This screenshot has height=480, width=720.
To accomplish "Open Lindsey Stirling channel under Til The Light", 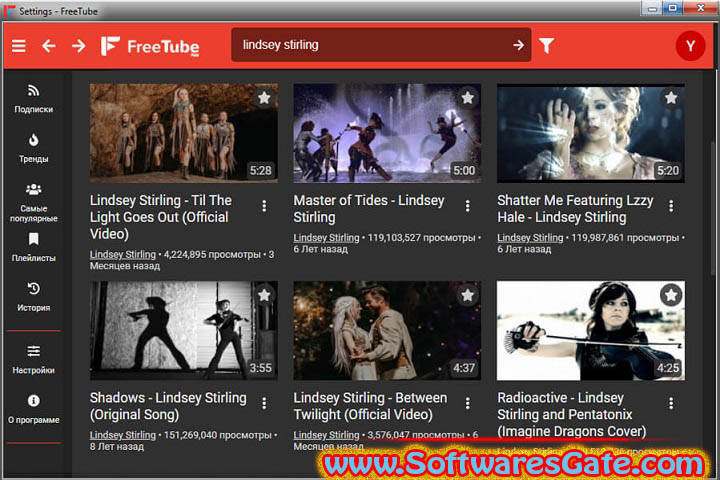I will (x=123, y=254).
